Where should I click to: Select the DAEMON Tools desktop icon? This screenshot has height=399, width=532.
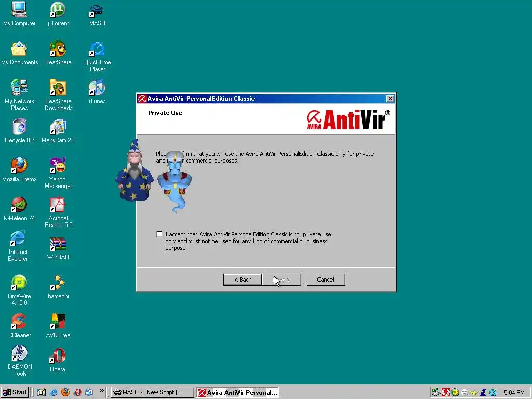tap(20, 361)
